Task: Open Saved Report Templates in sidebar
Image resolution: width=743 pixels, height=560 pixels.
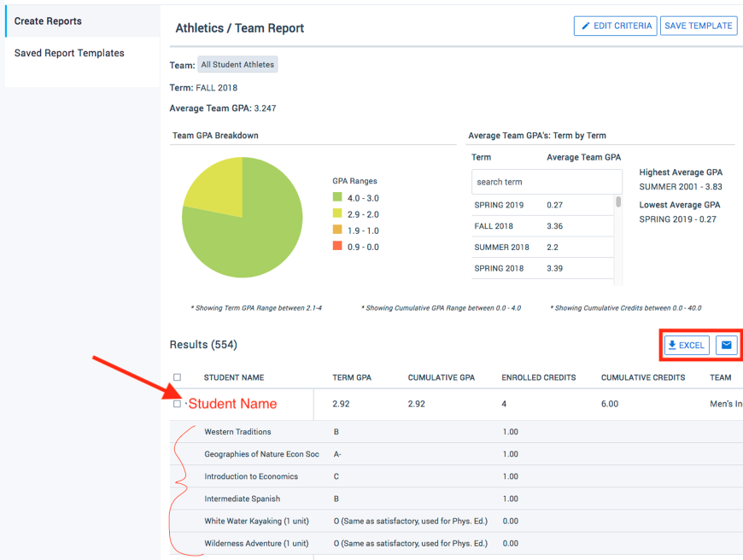Action: [x=69, y=53]
